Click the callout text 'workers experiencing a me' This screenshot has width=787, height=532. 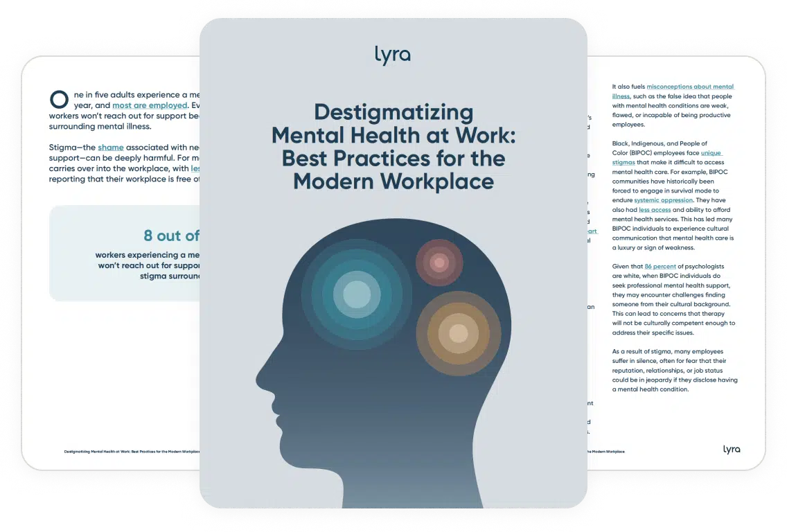pos(147,255)
